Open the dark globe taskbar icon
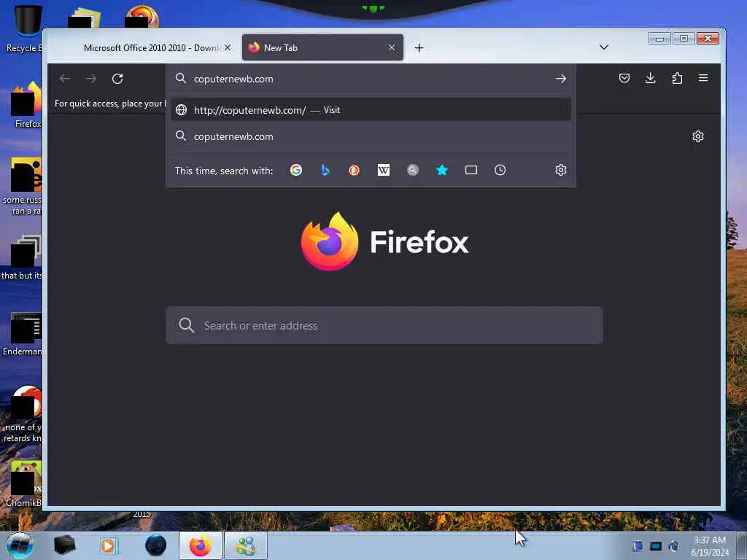The width and height of the screenshot is (747, 560). tap(155, 545)
